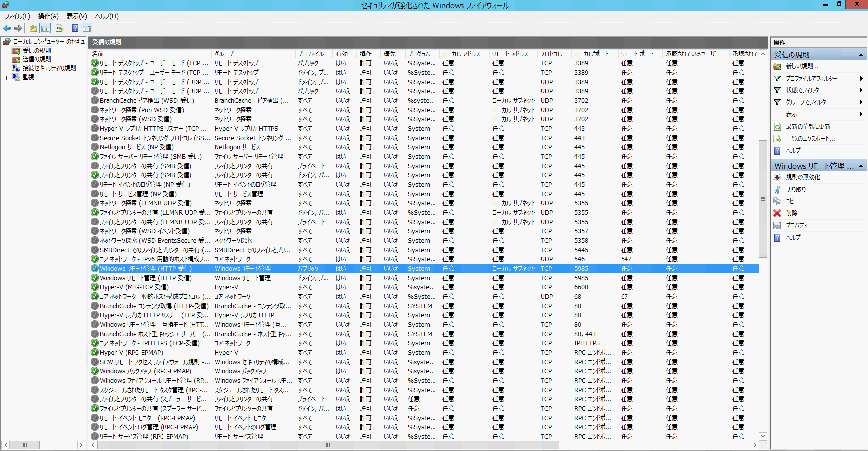868x451 pixels.
Task: Sort by the プログラム column header
Action: 422,54
